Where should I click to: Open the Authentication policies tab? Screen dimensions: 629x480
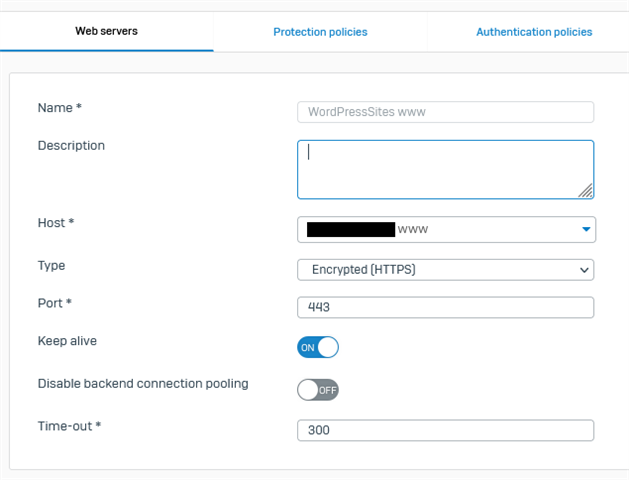point(534,32)
